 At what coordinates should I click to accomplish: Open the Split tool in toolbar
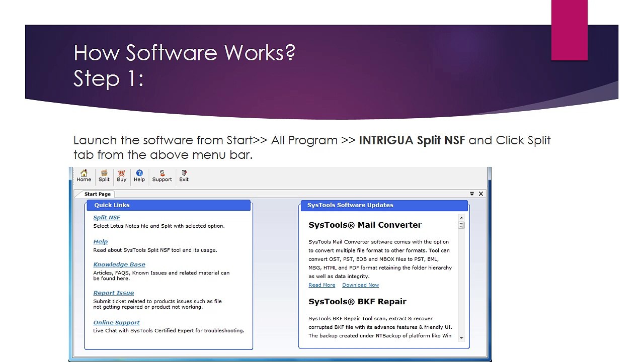104,176
